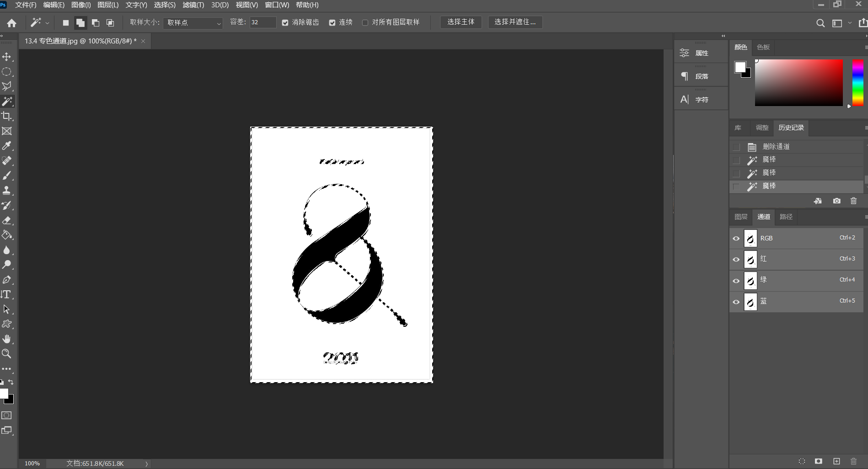Click the 选择主体 button
The height and width of the screenshot is (469, 868).
tap(461, 22)
